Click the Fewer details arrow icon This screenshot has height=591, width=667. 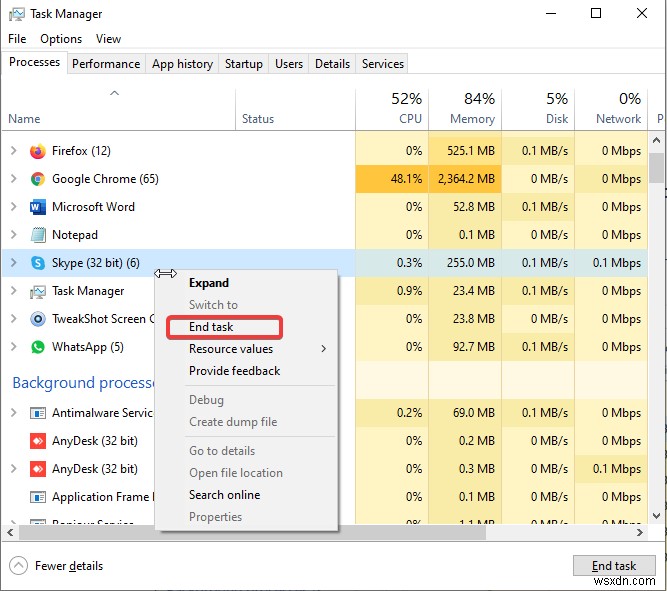tap(18, 566)
